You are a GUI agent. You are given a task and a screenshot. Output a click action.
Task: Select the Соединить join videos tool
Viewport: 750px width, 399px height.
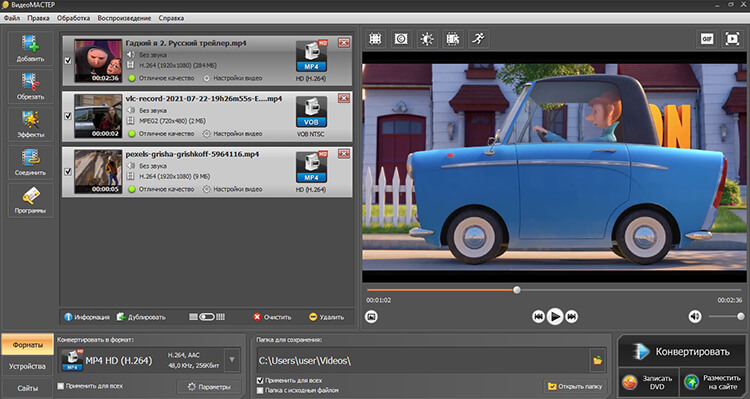tap(30, 162)
